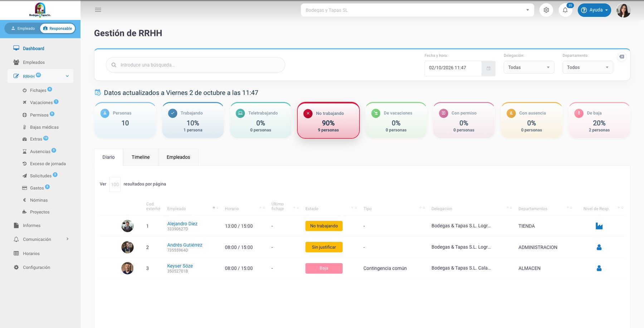The height and width of the screenshot is (328, 644).
Task: Click the results per page field
Action: [x=115, y=184]
